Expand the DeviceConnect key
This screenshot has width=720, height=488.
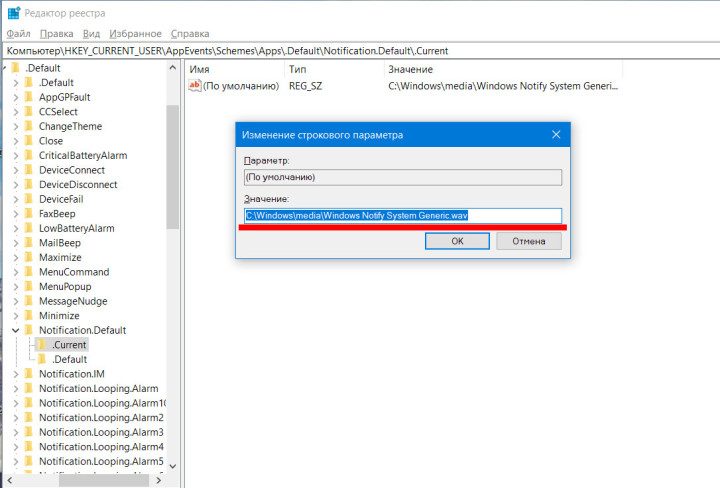pos(15,170)
